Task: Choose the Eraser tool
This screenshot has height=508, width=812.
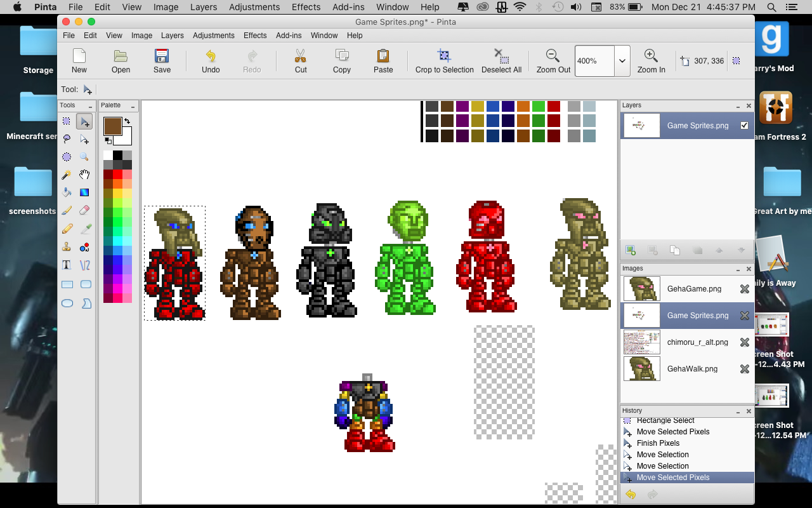Action: coord(84,210)
